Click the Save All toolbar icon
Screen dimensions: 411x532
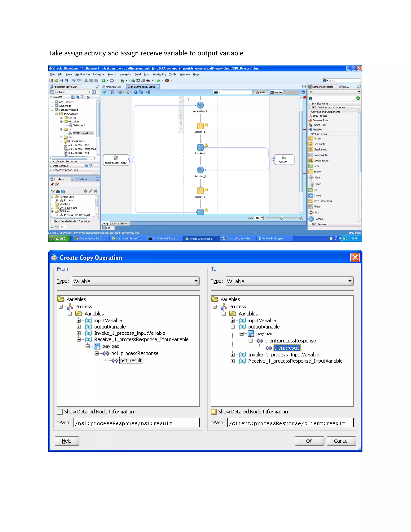click(66, 80)
